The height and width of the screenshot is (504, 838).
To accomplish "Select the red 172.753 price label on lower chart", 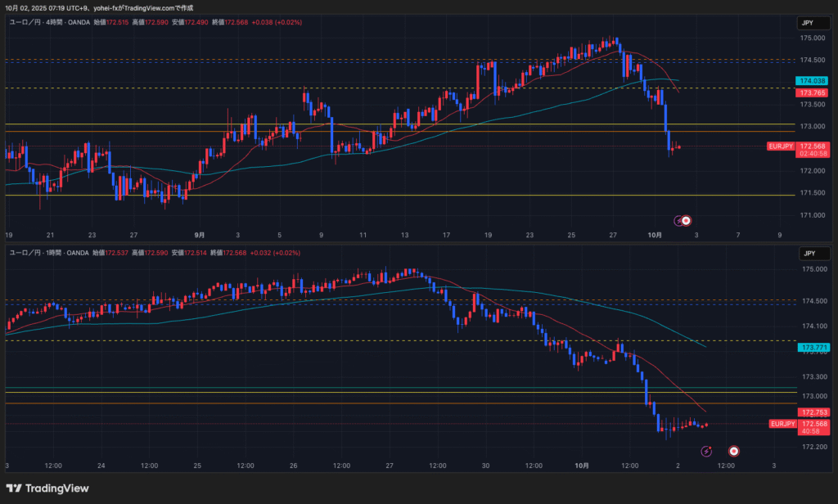I will (x=813, y=412).
